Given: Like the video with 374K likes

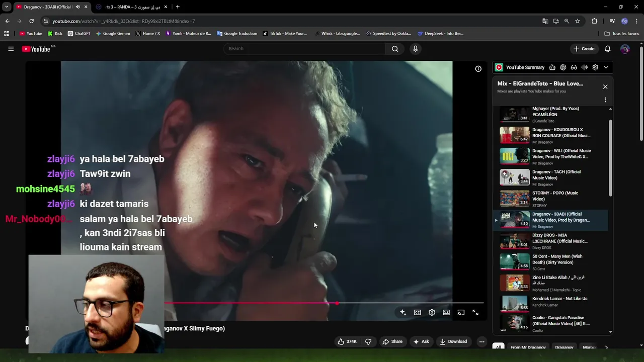Looking at the screenshot, I should tap(347, 341).
